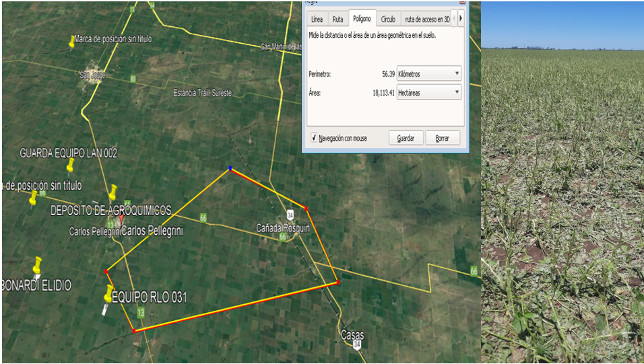Viewport: 644px width, 364px height.
Task: Switch to the Línea tab
Action: point(317,20)
